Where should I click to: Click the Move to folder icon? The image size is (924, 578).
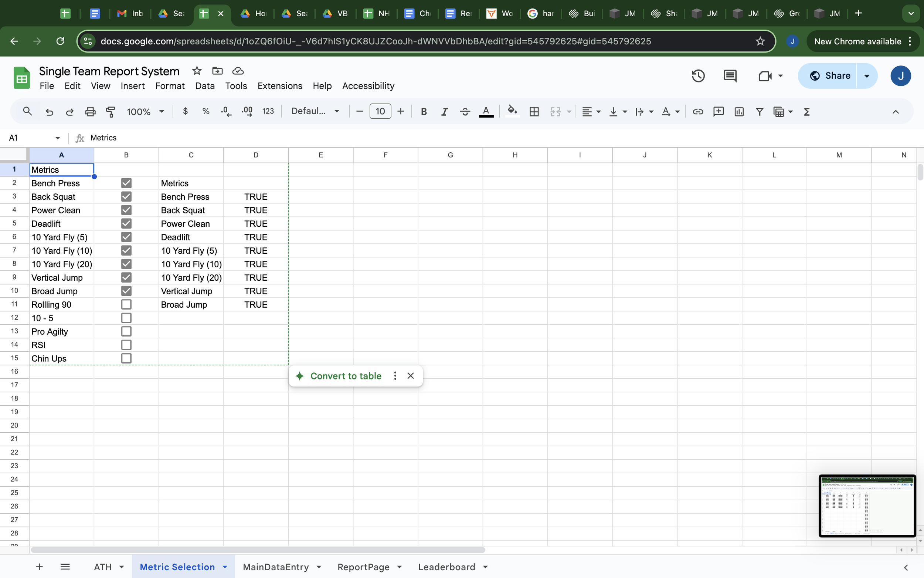[217, 71]
